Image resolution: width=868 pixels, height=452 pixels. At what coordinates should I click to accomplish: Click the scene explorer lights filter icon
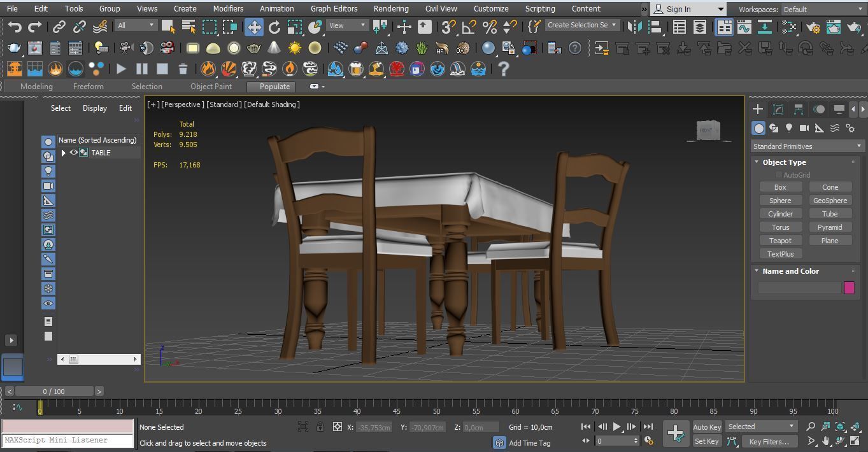(48, 171)
